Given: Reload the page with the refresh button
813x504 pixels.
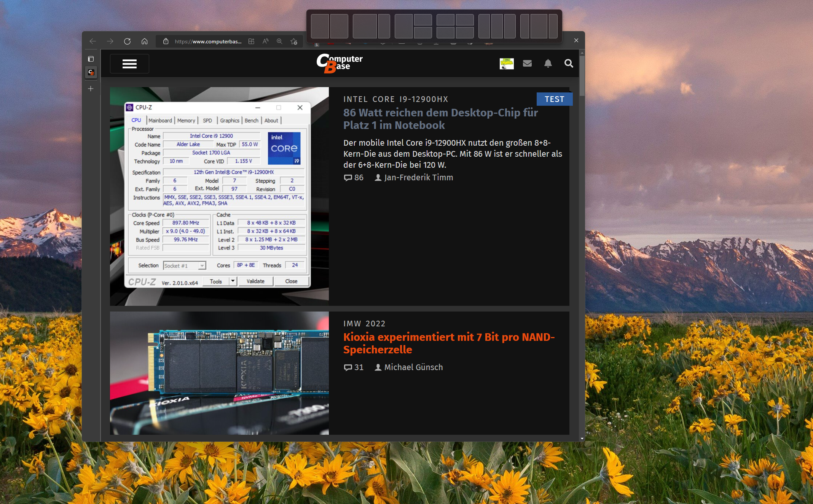Looking at the screenshot, I should click(127, 41).
